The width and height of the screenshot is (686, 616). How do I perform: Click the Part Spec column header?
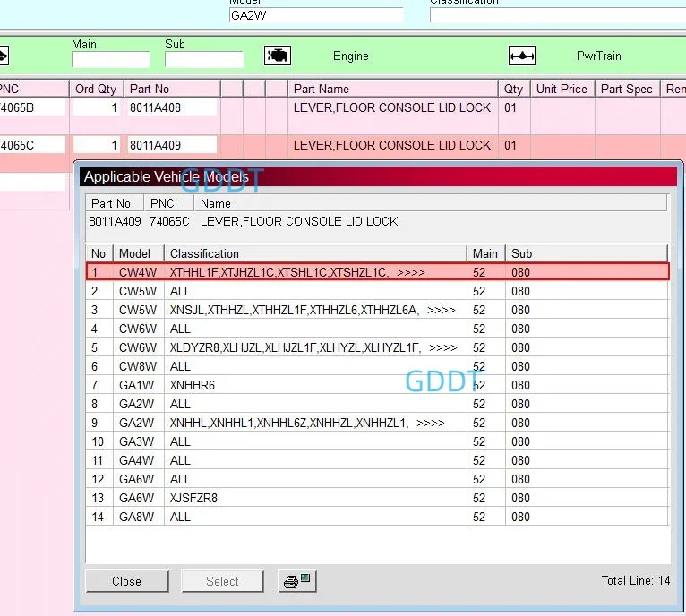(626, 89)
